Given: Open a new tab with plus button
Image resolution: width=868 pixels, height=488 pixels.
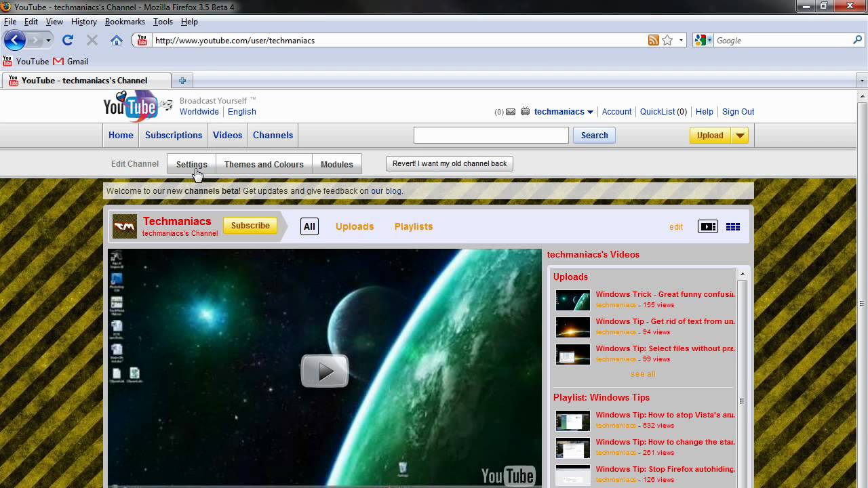Looking at the screenshot, I should point(182,80).
